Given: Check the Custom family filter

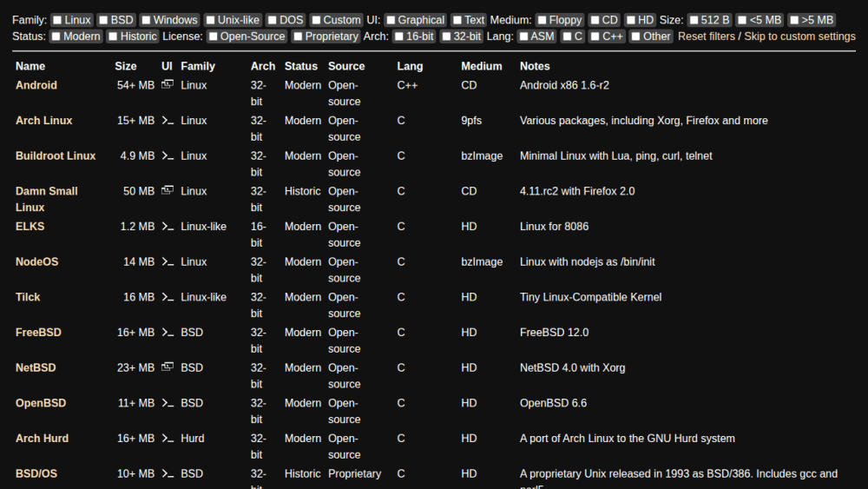Looking at the screenshot, I should [316, 20].
